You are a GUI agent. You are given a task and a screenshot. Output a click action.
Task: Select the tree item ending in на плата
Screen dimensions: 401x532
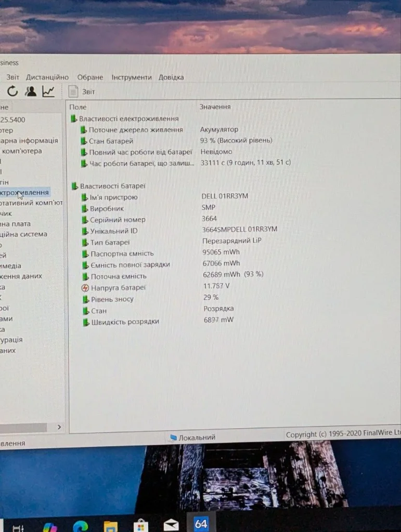(15, 224)
